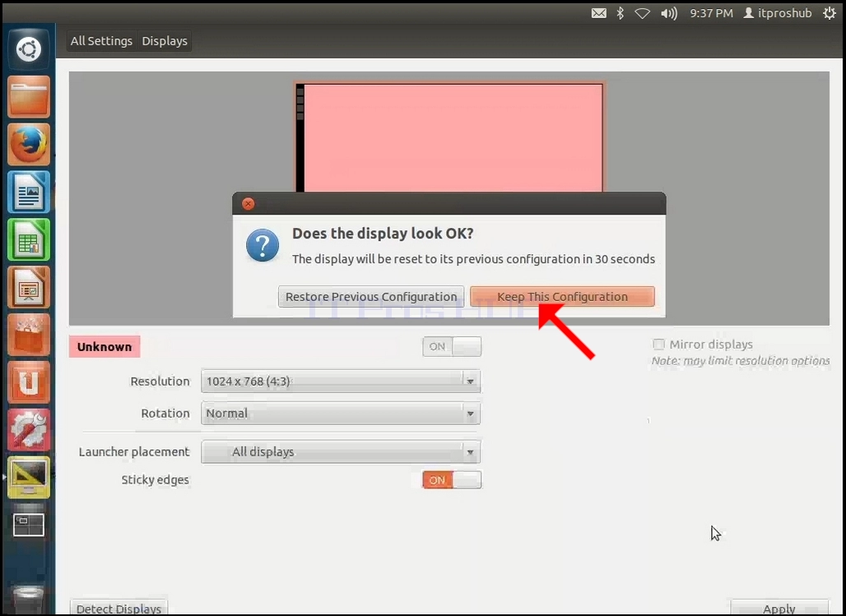Open the network Wi-Fi indicator
This screenshot has height=616, width=846.
point(642,13)
